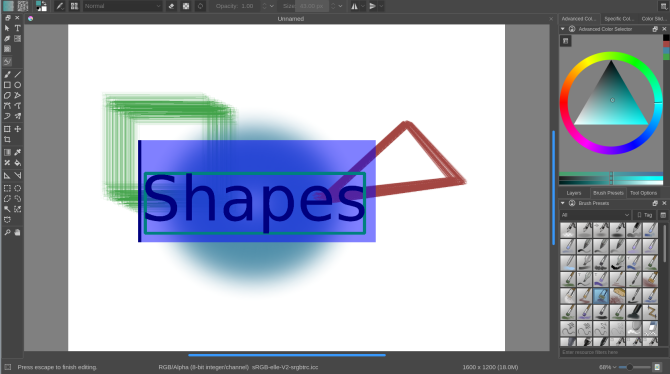Select the Zoom magnifier tool
Image resolution: width=670 pixels, height=374 pixels.
[7, 233]
